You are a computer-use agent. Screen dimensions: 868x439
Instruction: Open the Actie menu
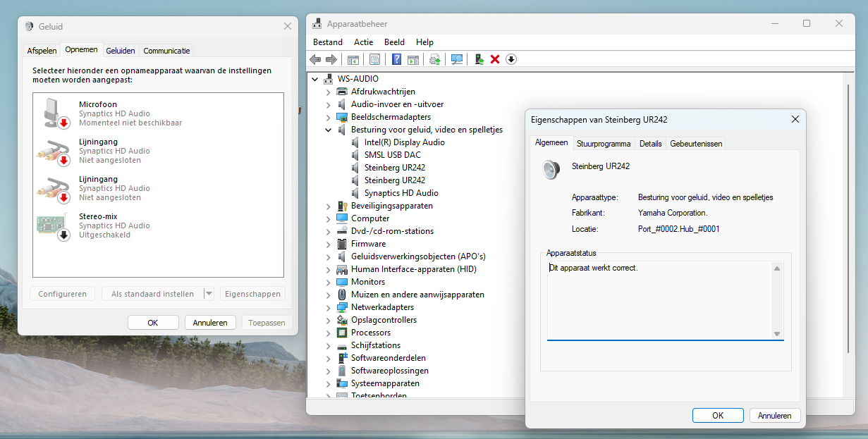[364, 42]
